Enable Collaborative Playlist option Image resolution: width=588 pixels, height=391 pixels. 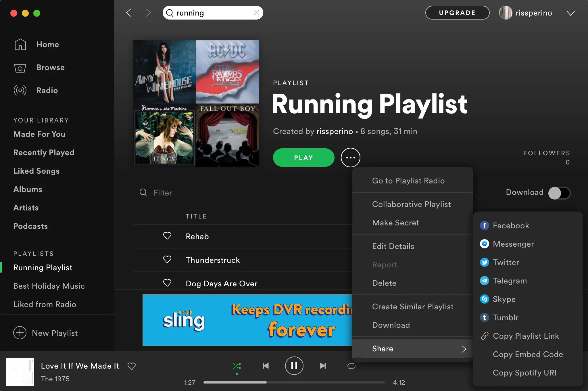[411, 204]
